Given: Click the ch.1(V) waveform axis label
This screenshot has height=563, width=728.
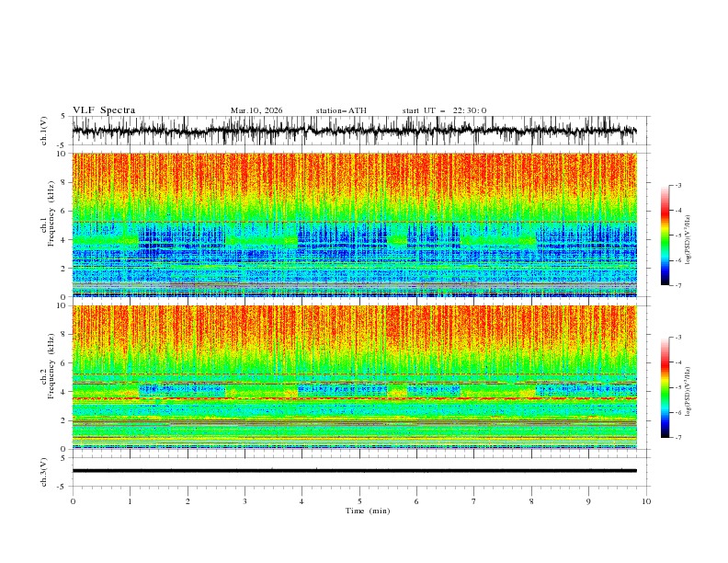Looking at the screenshot, I should tap(44, 131).
